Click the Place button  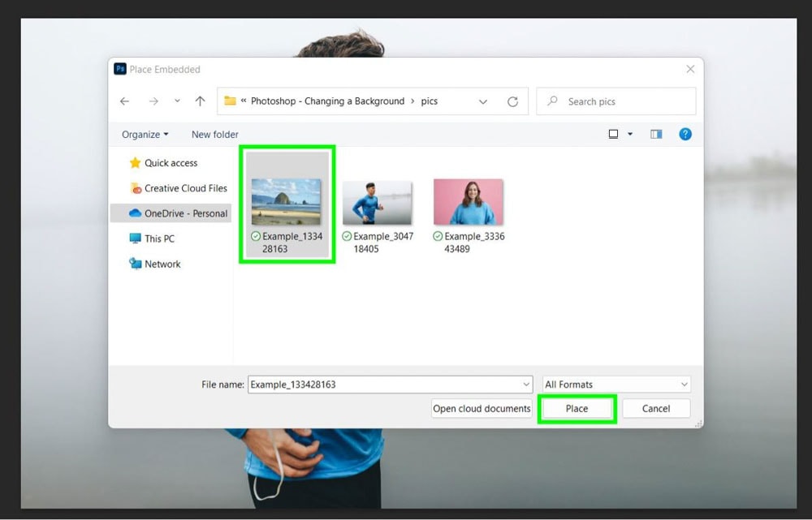[x=577, y=409]
